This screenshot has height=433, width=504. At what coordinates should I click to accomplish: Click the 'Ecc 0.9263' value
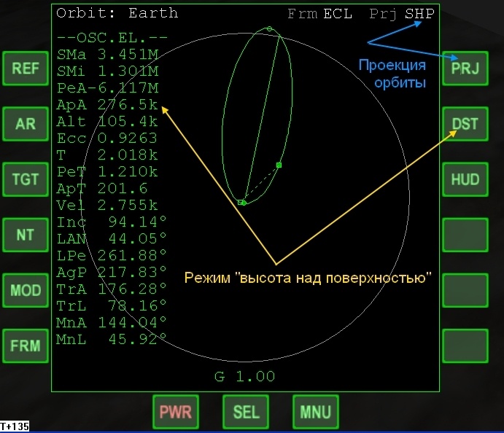pos(107,138)
